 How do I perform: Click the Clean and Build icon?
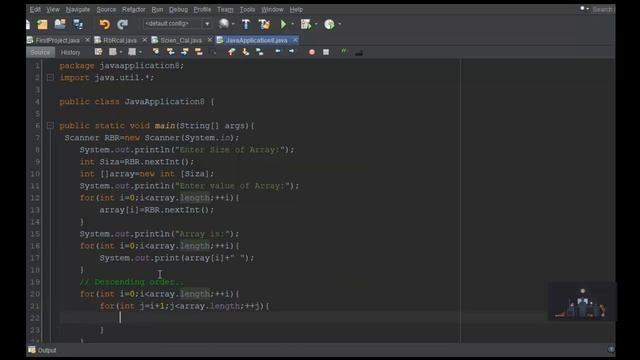264,24
